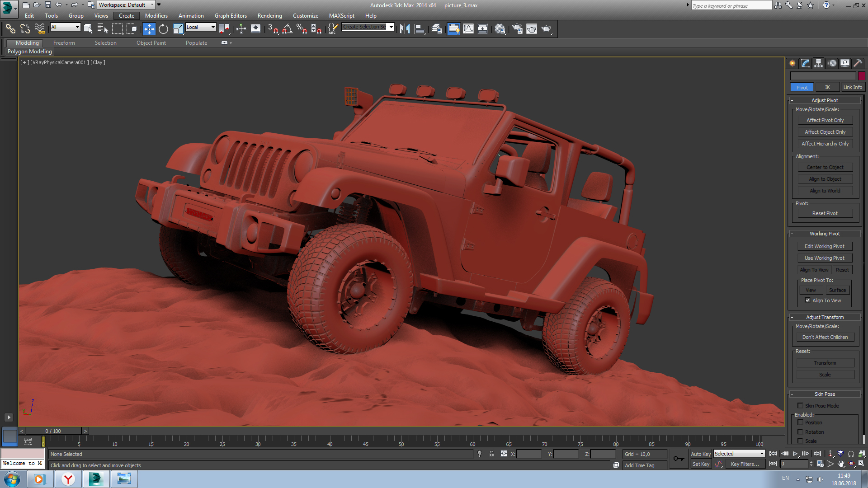
Task: Activate the Select and Move tool
Action: [x=149, y=29]
